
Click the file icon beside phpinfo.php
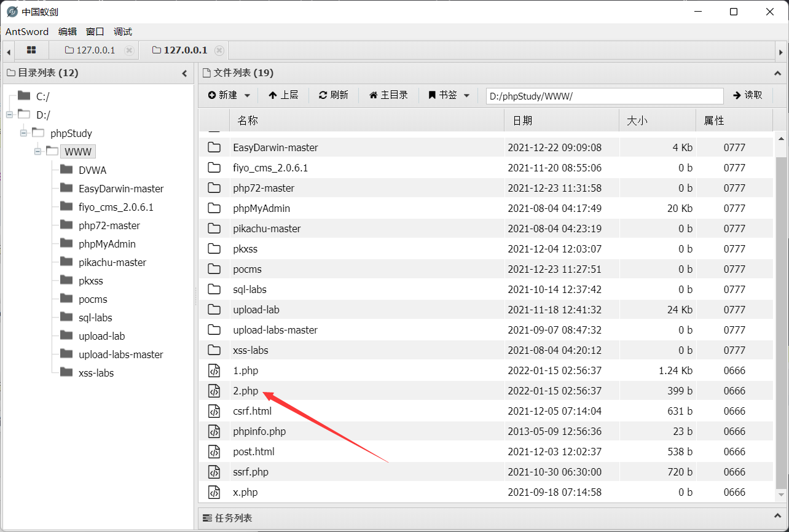click(214, 431)
